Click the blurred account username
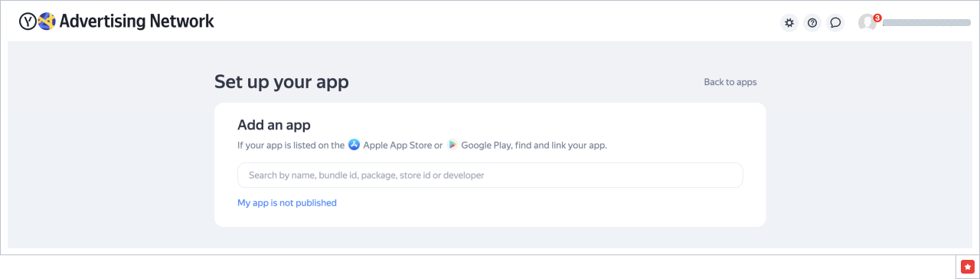980x279 pixels. click(x=926, y=23)
